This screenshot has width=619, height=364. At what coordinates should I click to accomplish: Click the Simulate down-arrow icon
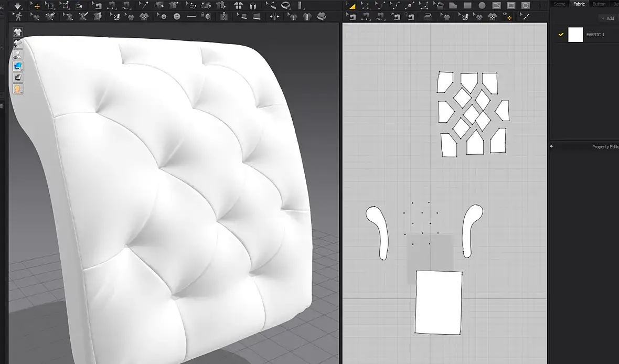point(18,6)
